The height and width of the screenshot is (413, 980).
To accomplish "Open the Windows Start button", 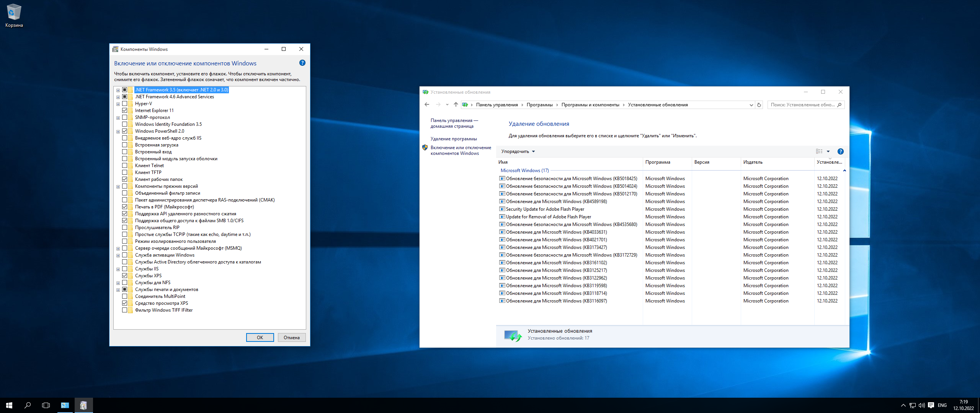I will coord(9,405).
